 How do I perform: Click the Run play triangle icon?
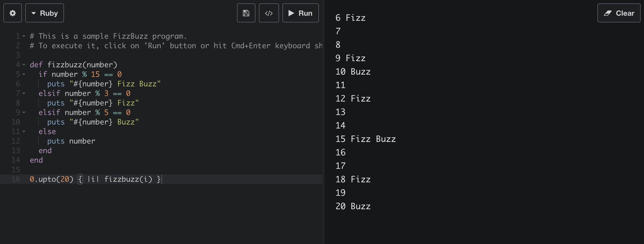(x=291, y=13)
